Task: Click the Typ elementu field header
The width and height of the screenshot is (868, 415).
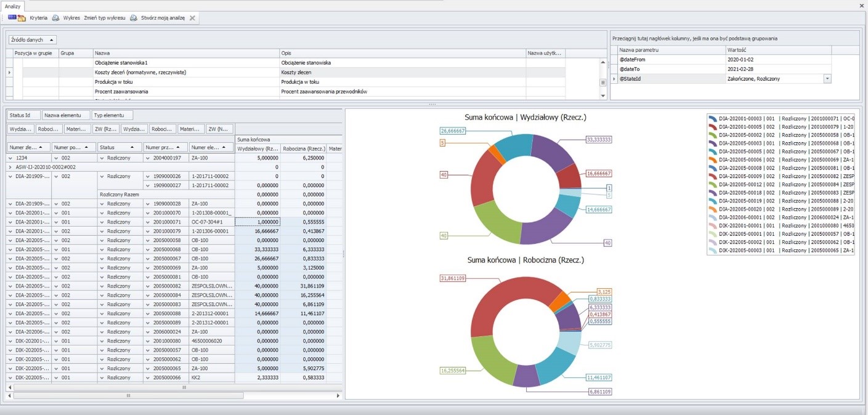Action: (112, 116)
